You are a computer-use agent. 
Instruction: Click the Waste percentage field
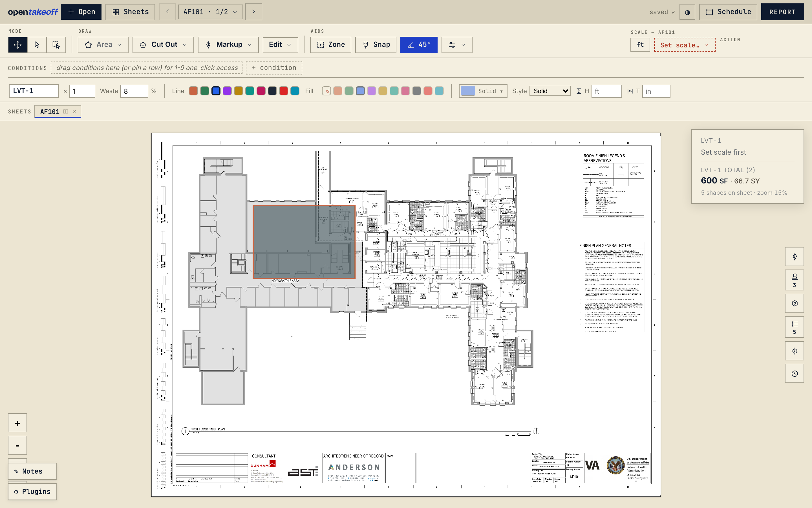click(134, 91)
